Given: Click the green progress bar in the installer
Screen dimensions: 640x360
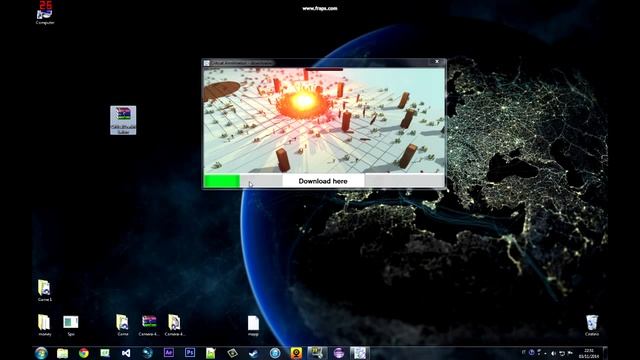Looking at the screenshot, I should click(x=222, y=181).
